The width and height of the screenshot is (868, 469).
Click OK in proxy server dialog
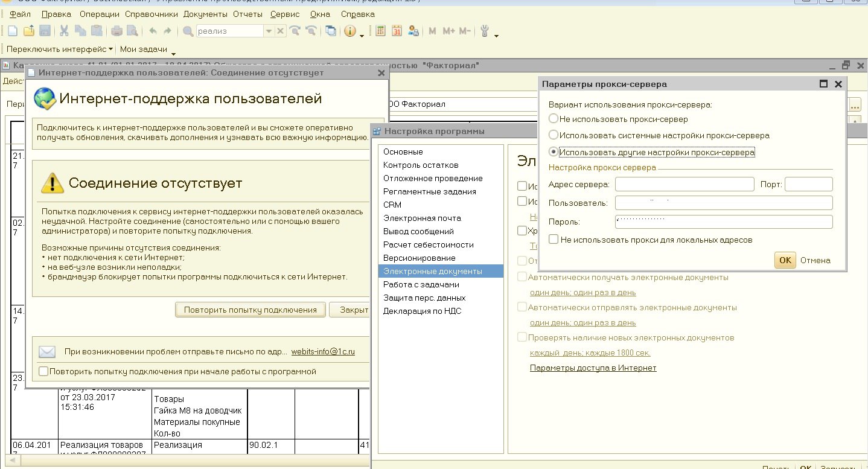(x=785, y=260)
